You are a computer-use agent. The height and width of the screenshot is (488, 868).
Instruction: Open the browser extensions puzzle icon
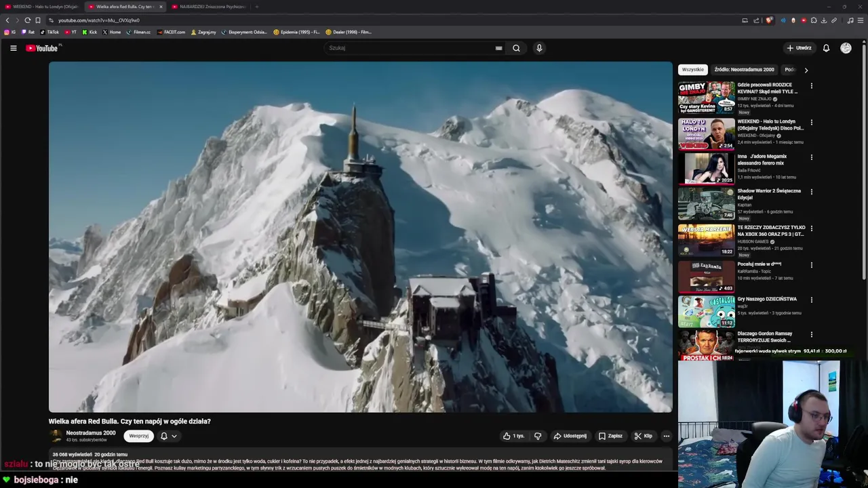click(814, 20)
